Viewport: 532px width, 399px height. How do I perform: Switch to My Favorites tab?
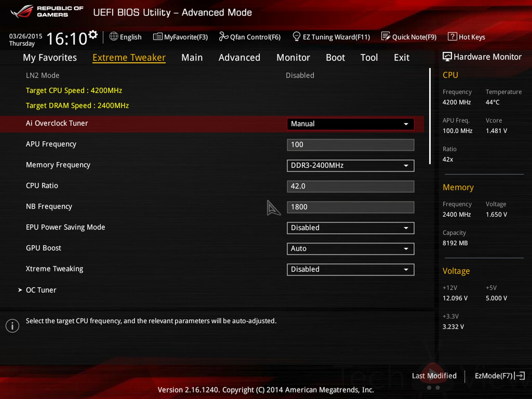pyautogui.click(x=50, y=58)
